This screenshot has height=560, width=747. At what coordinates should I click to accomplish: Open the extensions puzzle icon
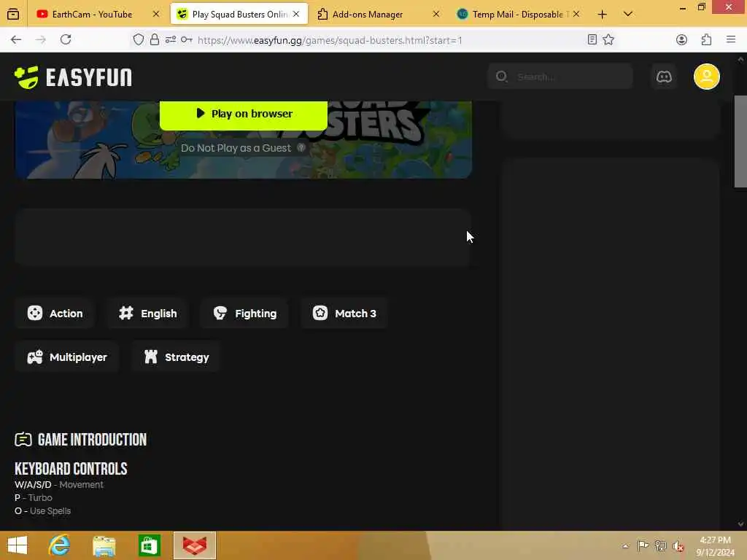706,39
